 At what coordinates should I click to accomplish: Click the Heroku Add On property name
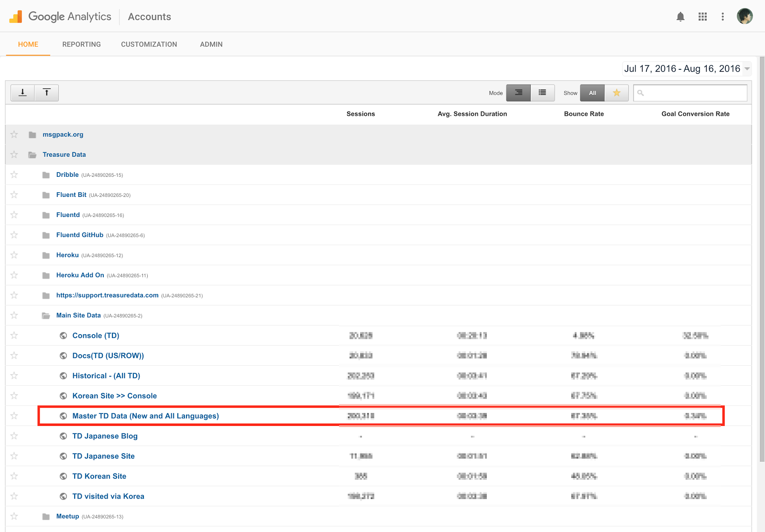(x=80, y=275)
